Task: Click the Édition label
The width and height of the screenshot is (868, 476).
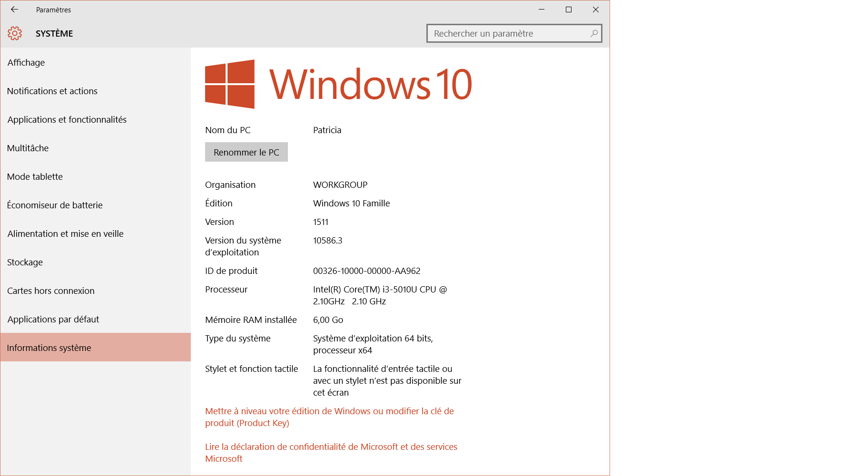Action: [x=219, y=203]
